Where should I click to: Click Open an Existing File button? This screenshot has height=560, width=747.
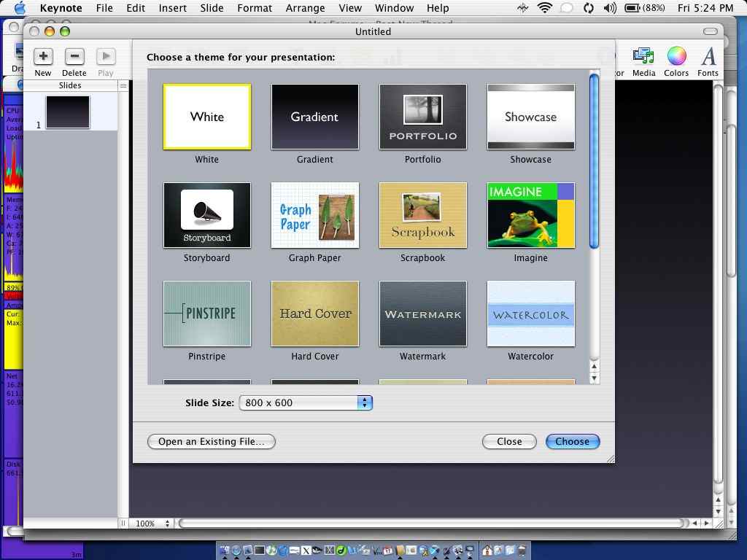(x=212, y=441)
